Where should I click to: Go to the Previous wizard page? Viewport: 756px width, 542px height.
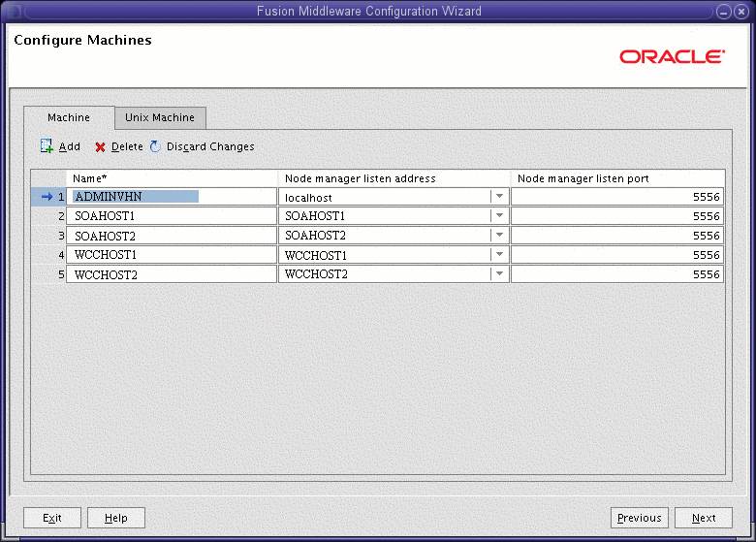(x=640, y=518)
